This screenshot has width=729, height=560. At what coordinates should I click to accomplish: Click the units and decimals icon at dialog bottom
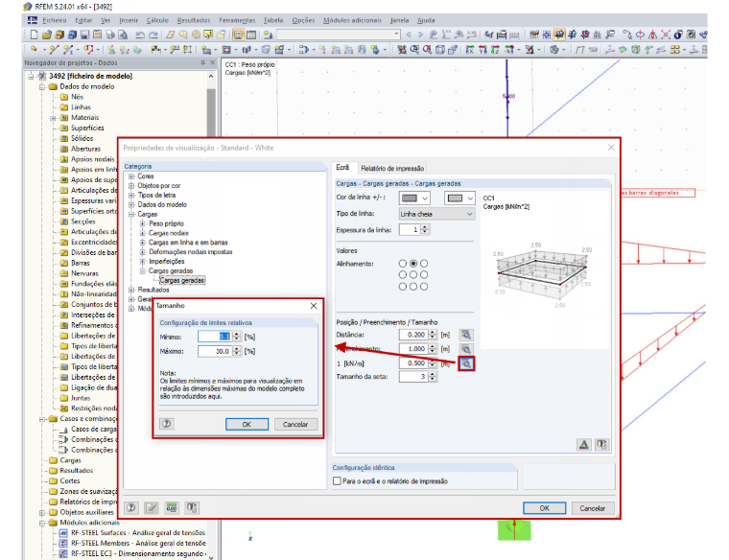[172, 507]
